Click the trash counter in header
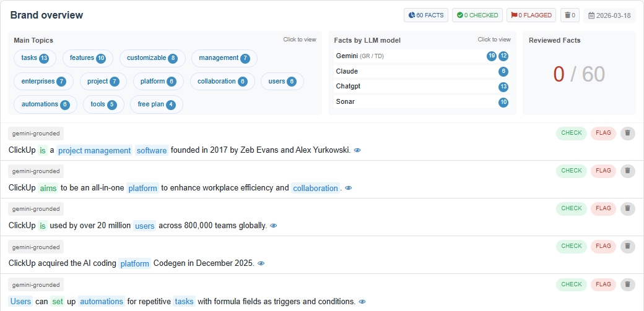 coord(570,15)
